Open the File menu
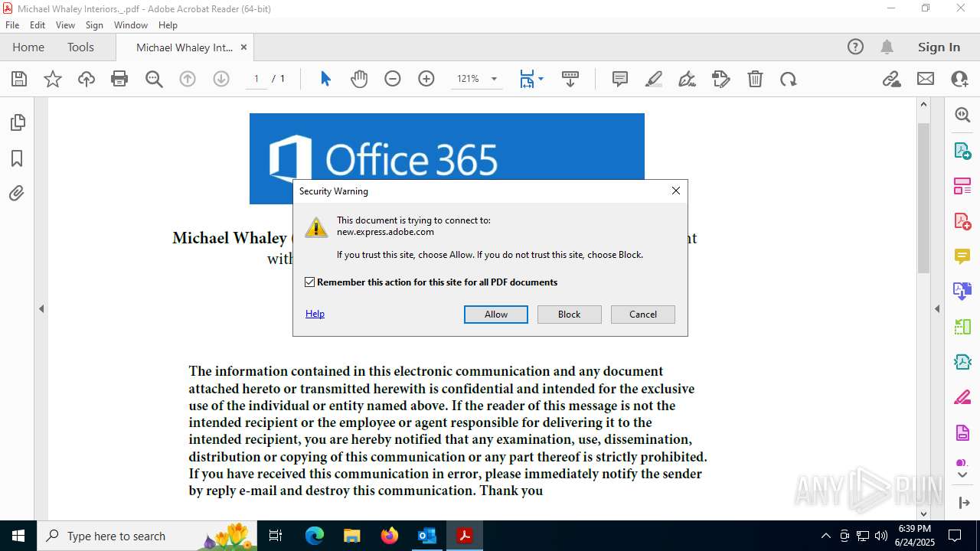980x551 pixels. click(12, 25)
